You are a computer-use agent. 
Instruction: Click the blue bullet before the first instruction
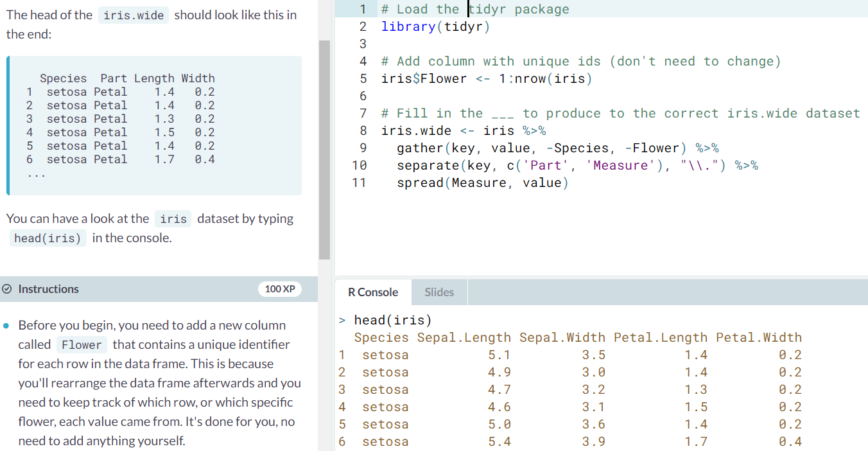click(x=6, y=326)
